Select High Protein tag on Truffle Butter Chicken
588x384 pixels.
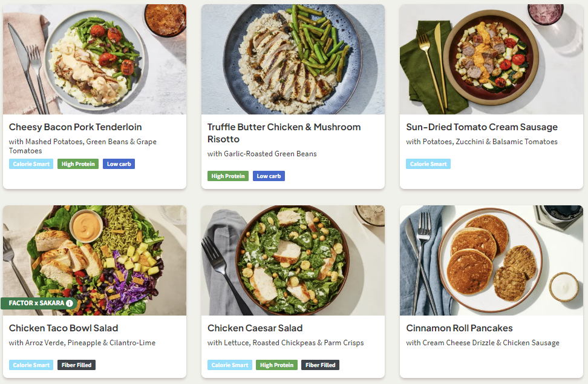coord(228,176)
